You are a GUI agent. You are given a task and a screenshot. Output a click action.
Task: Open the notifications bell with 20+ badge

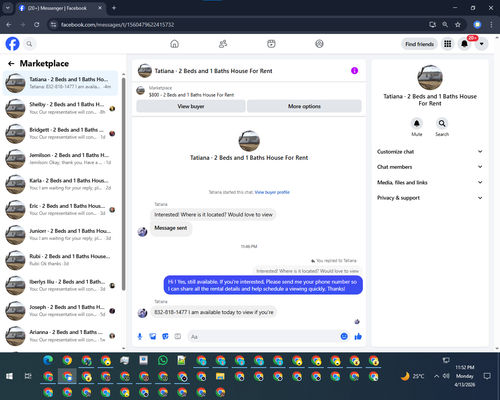pyautogui.click(x=464, y=44)
